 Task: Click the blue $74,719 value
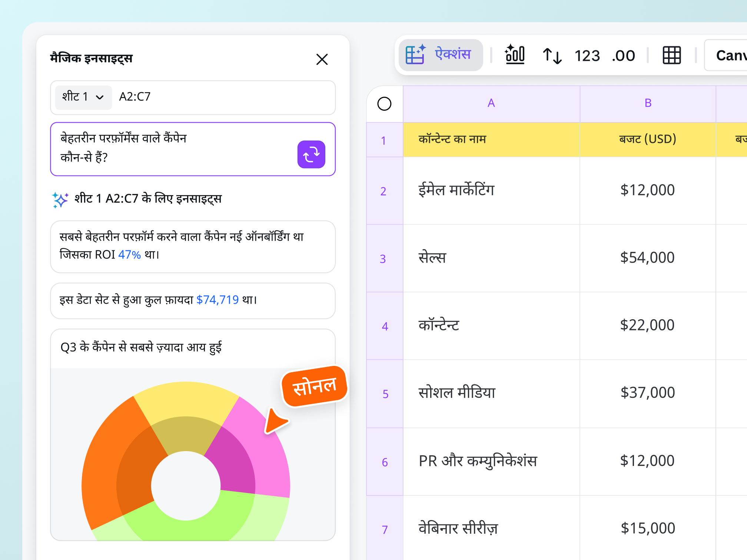pos(218,300)
